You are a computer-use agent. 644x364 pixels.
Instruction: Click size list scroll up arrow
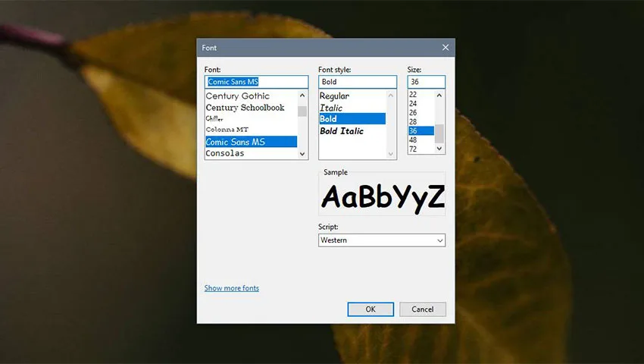point(439,96)
